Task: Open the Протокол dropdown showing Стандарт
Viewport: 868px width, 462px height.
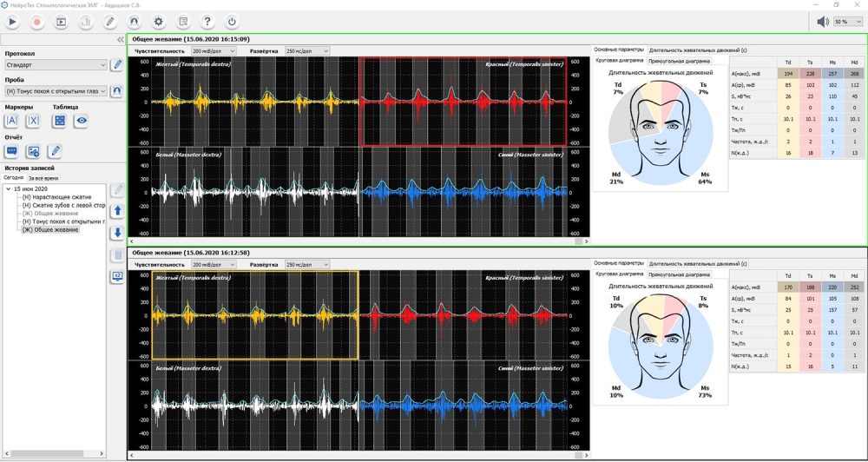Action: pos(56,65)
